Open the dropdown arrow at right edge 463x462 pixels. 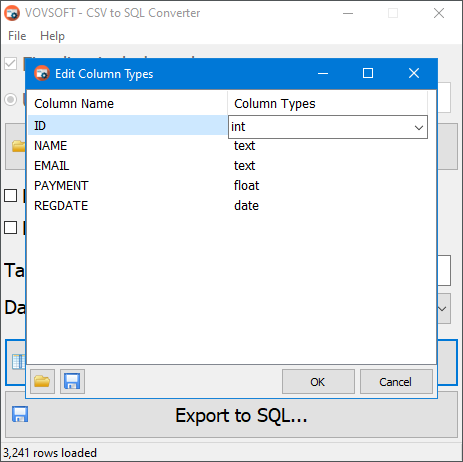pyautogui.click(x=443, y=309)
